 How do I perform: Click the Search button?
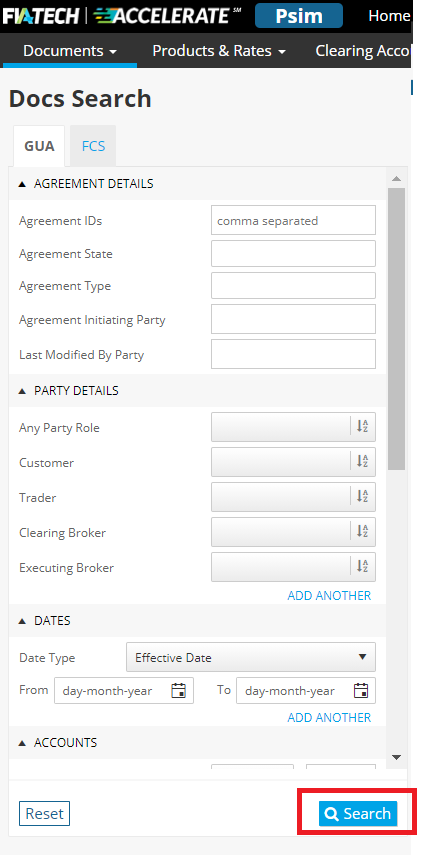tap(358, 814)
